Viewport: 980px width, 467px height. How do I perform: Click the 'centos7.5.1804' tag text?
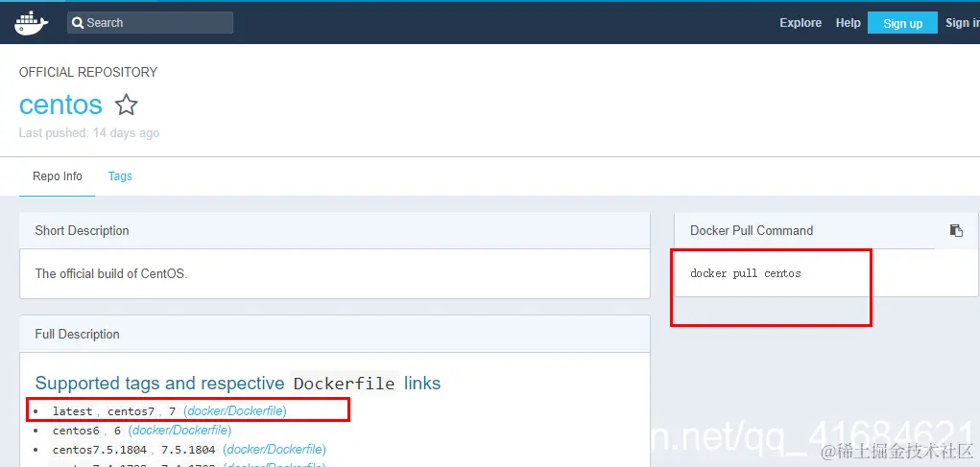click(100, 450)
